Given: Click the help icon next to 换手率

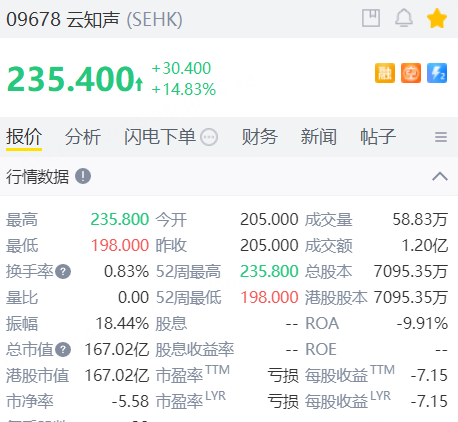Looking at the screenshot, I should (63, 272).
